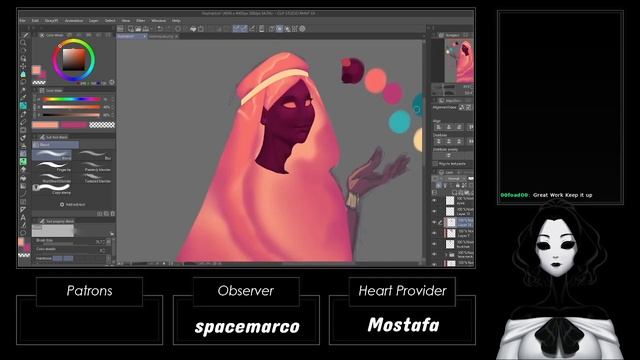
Task: Click the delete sub tool trash icon
Action: 113,213
